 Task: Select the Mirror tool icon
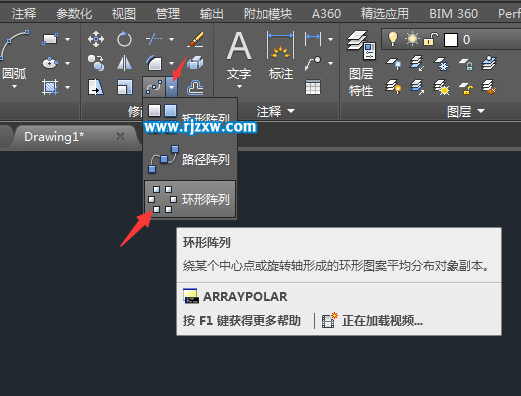point(124,63)
